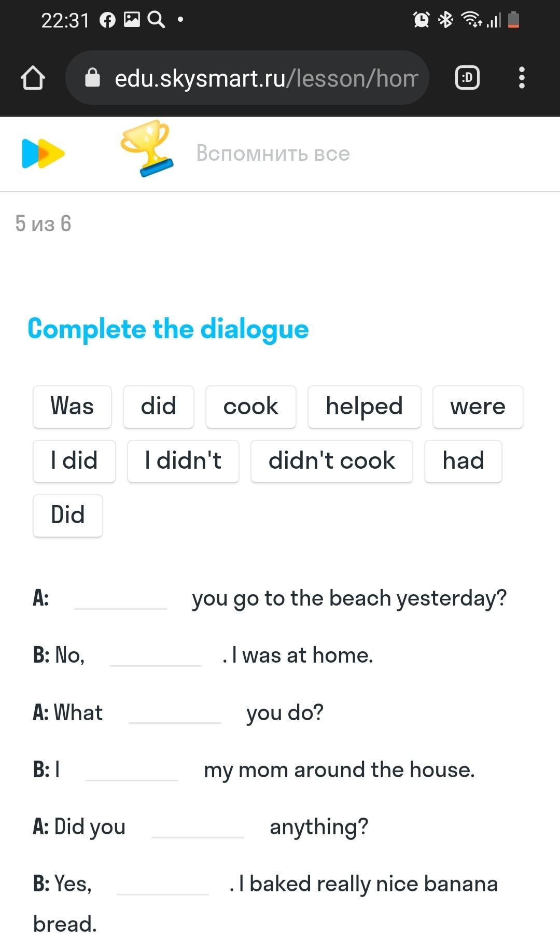The image size is (560, 952).
Task: Choose the "helped" word chip
Action: [364, 407]
